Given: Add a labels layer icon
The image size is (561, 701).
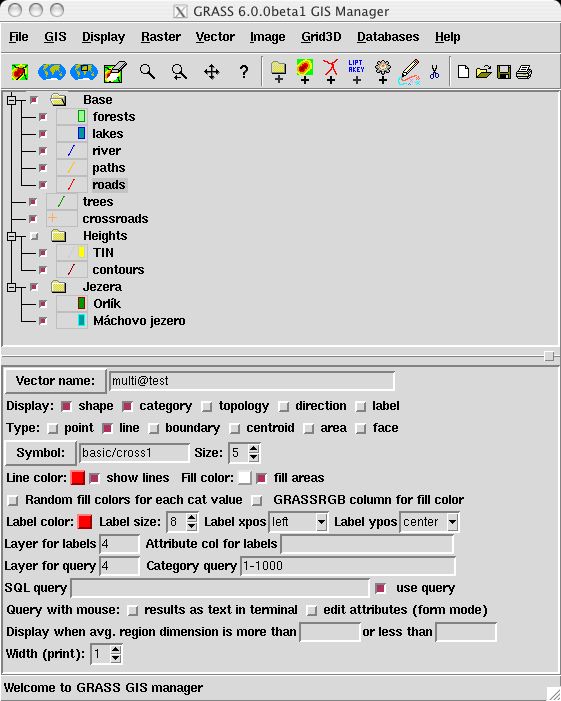Looking at the screenshot, I should tap(356, 72).
